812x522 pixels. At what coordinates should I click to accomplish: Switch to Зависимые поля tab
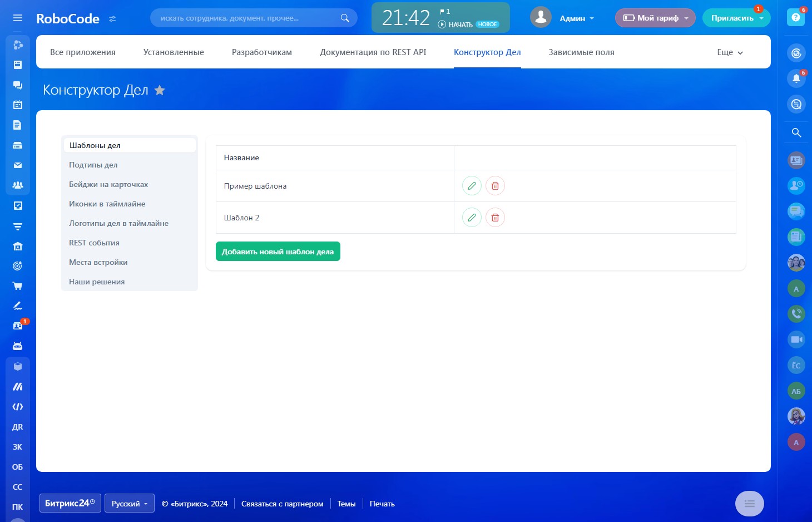(581, 52)
